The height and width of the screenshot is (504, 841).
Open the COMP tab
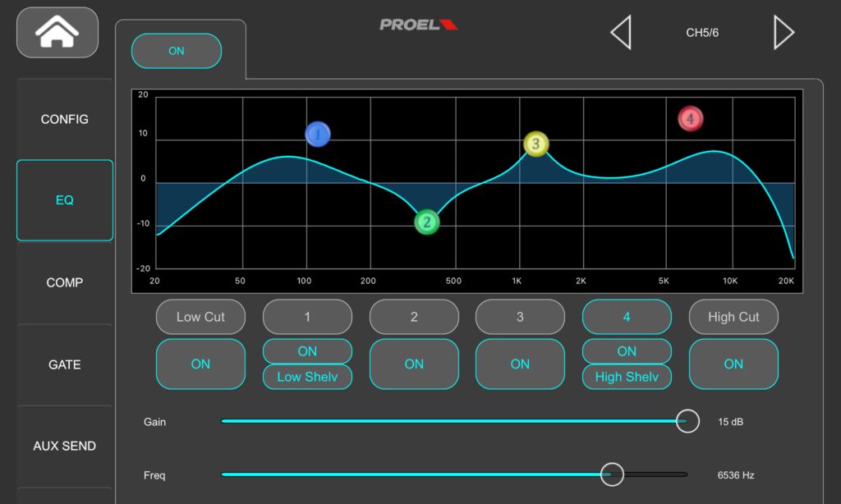click(65, 282)
